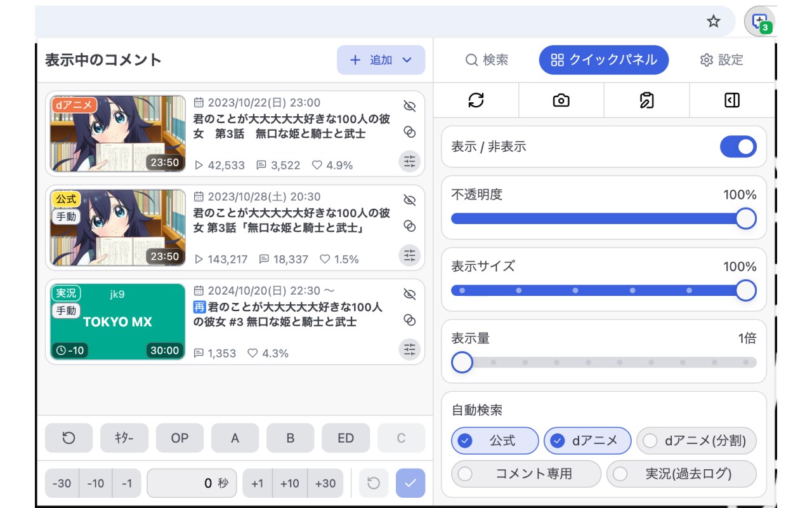Confirm offset with the checkmark button
Screen dimensions: 812x508
coord(410,483)
